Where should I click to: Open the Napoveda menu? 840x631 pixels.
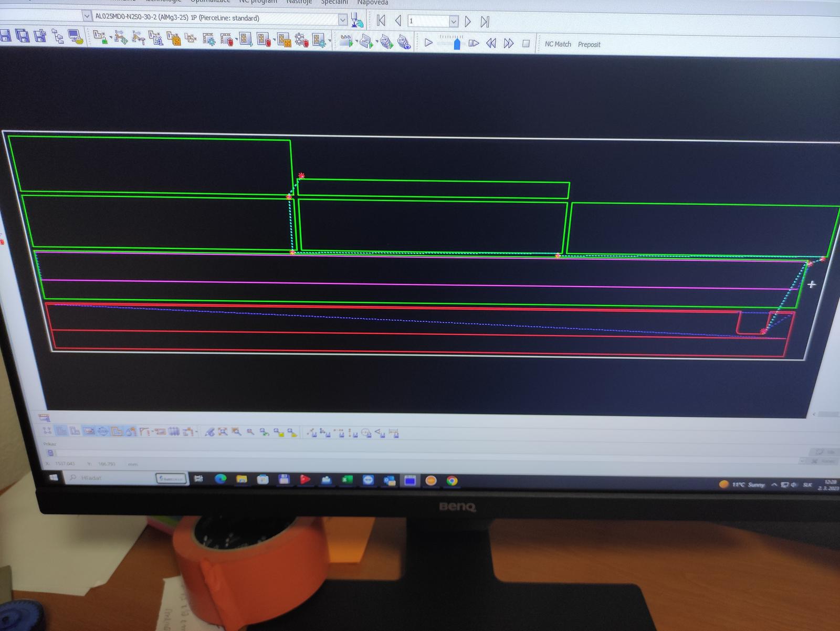(373, 3)
